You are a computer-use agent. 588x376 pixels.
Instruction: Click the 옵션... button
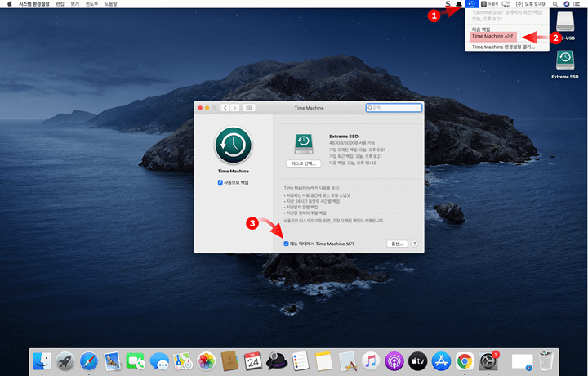point(397,244)
